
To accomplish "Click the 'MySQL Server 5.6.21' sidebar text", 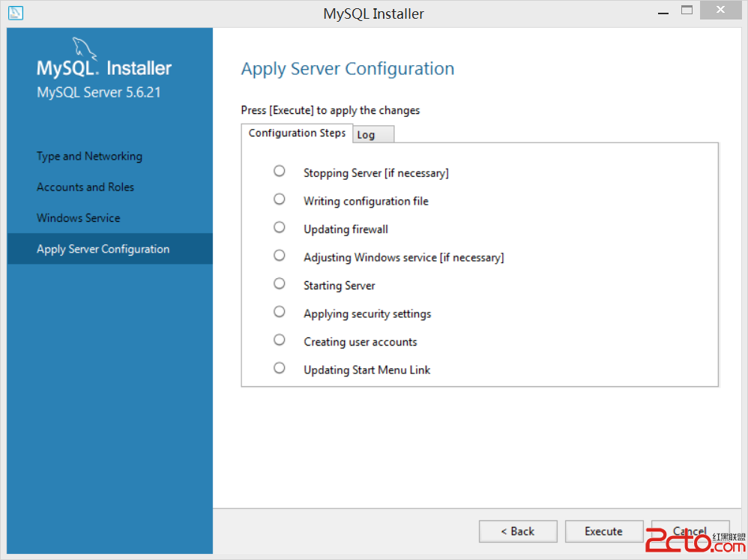I will click(99, 92).
